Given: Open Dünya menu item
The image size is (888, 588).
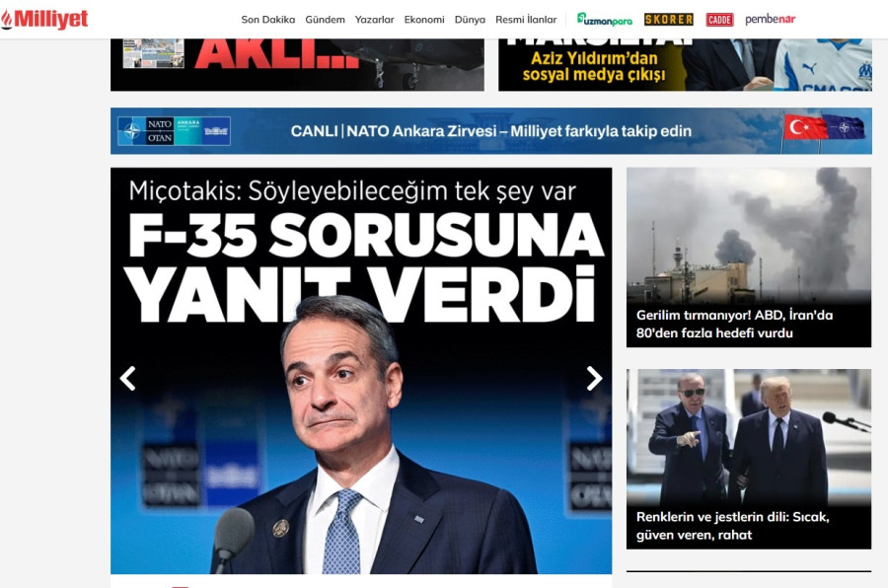Looking at the screenshot, I should (x=470, y=20).
